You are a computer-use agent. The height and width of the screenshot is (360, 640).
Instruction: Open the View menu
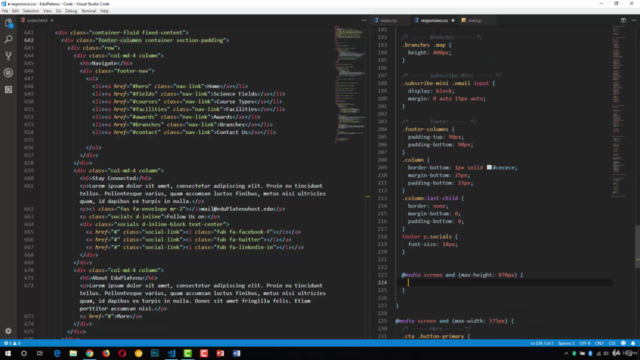[47, 11]
